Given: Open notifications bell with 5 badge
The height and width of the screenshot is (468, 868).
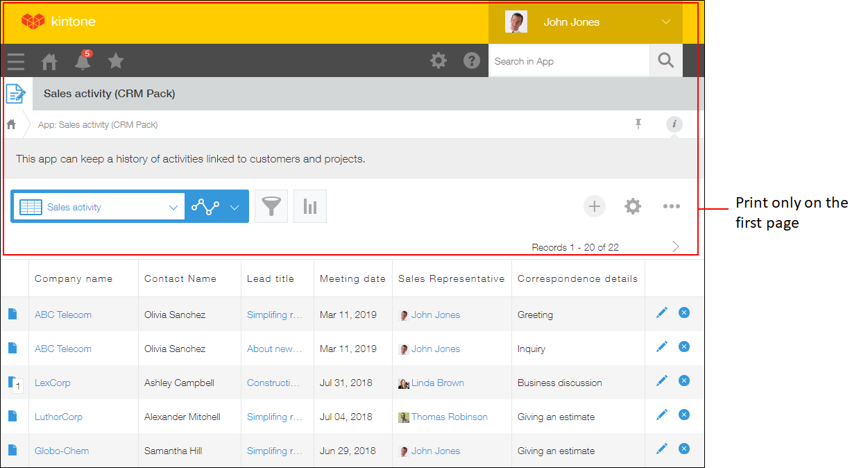Looking at the screenshot, I should point(83,61).
